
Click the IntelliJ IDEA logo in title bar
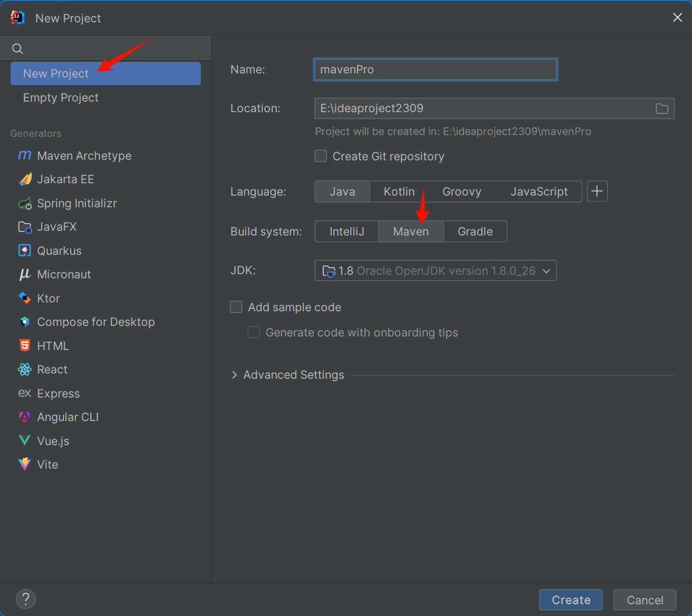(x=18, y=18)
